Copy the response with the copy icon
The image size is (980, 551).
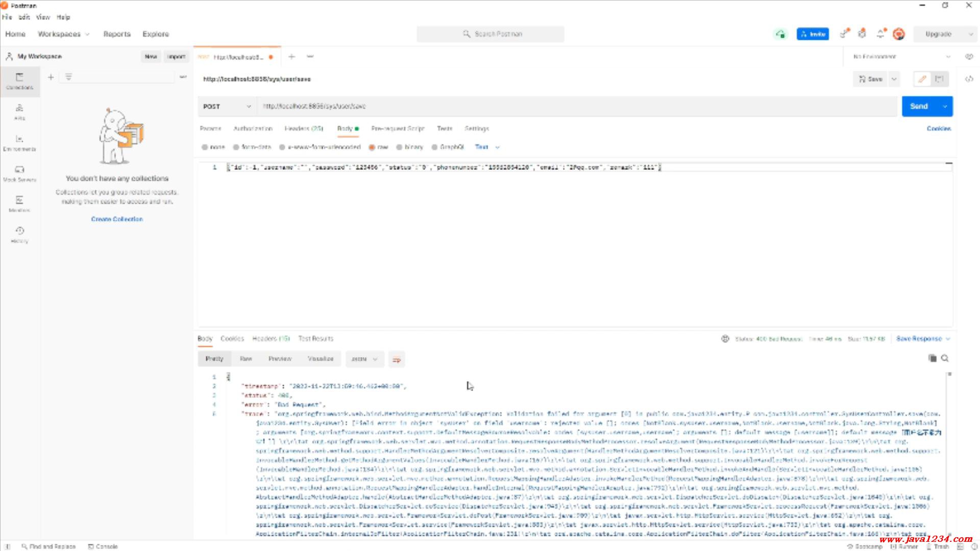tap(932, 359)
